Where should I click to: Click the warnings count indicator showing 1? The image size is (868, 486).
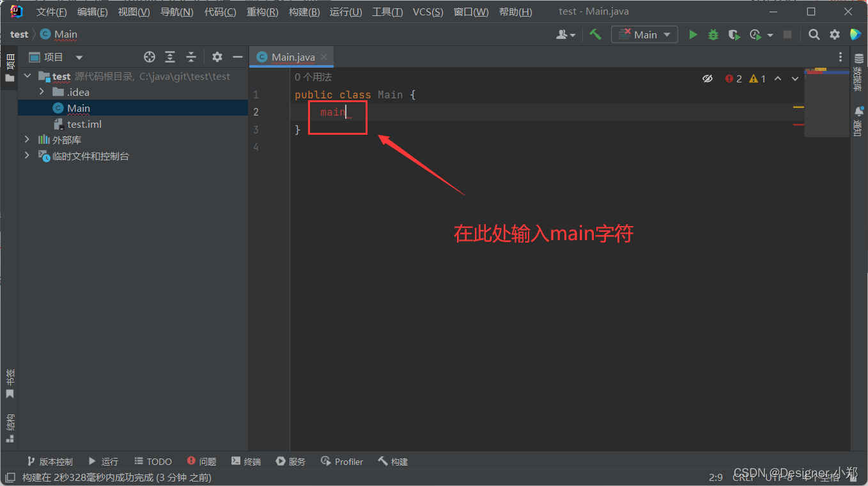pos(757,79)
